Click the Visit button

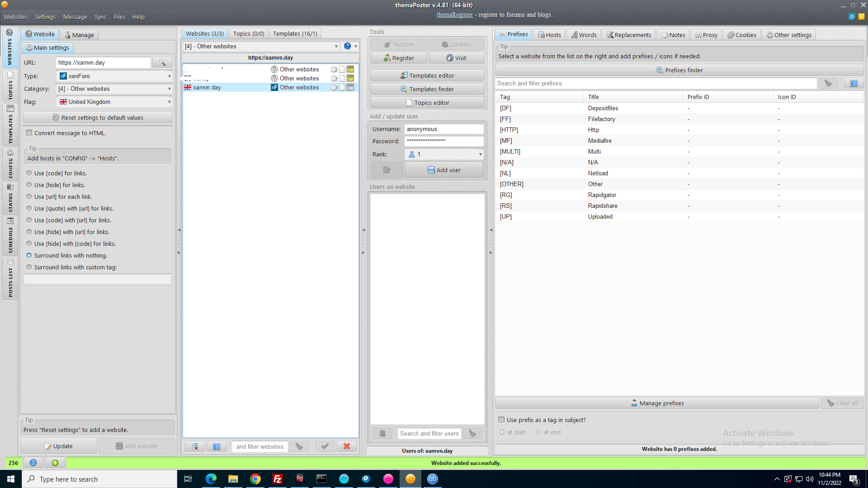456,58
